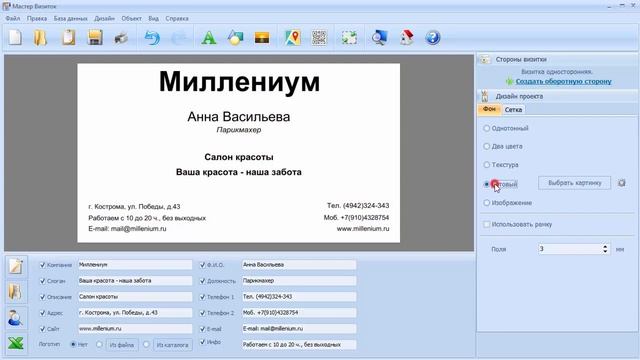Screen dimensions: 640x360
Task: Uncheck the Описание checkbox
Action: click(x=42, y=297)
